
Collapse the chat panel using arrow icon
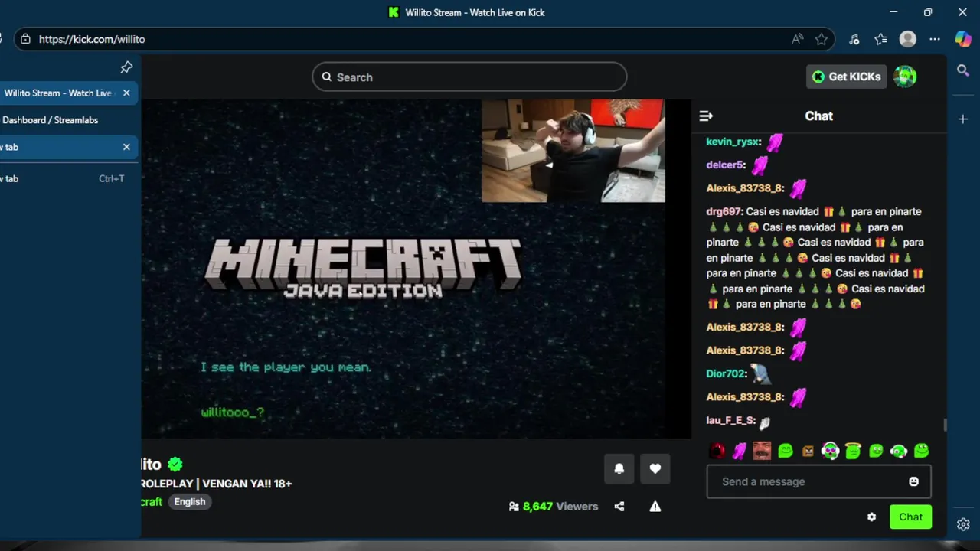click(706, 116)
